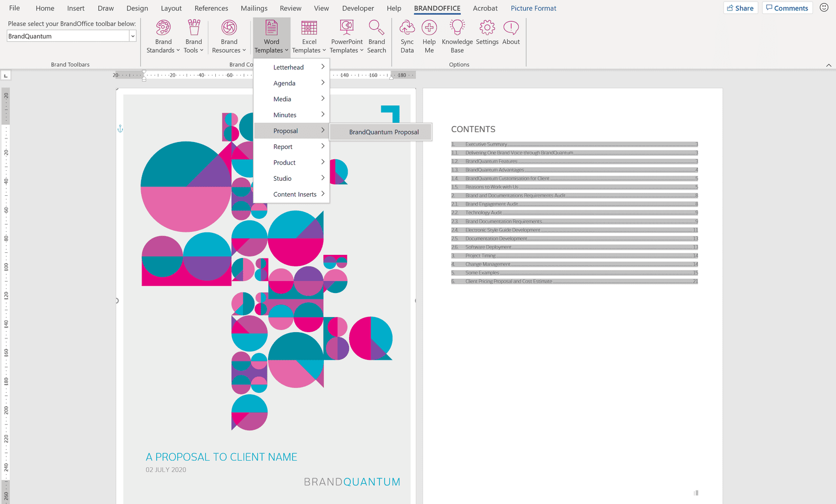Open the View tab
836x504 pixels.
click(x=321, y=8)
